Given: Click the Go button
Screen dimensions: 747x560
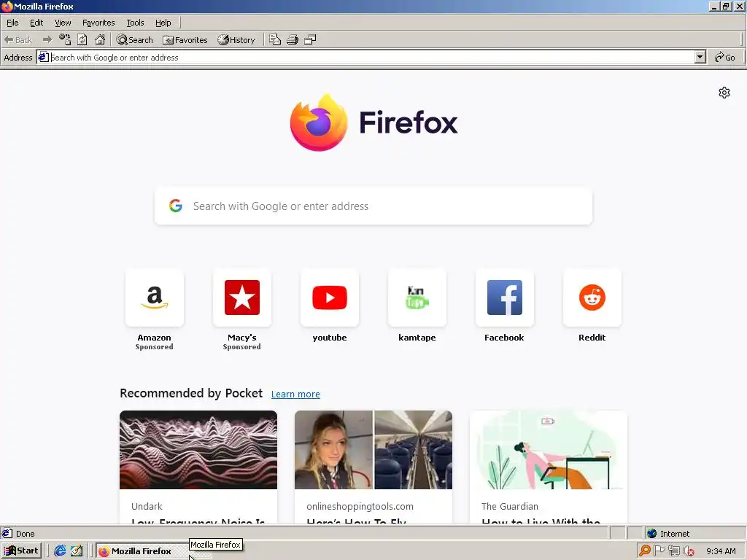Looking at the screenshot, I should click(x=724, y=57).
